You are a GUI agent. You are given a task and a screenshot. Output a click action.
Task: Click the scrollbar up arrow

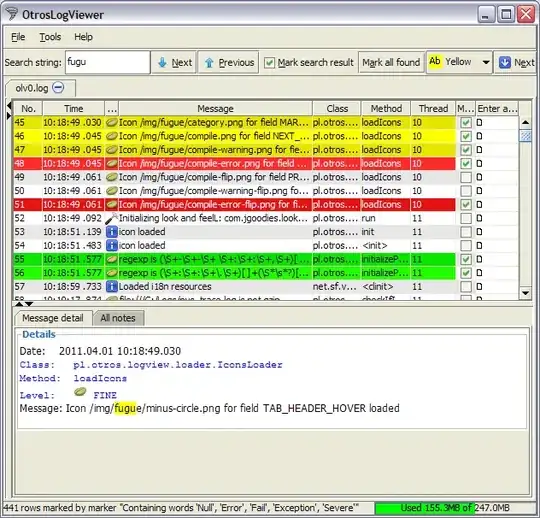525,122
